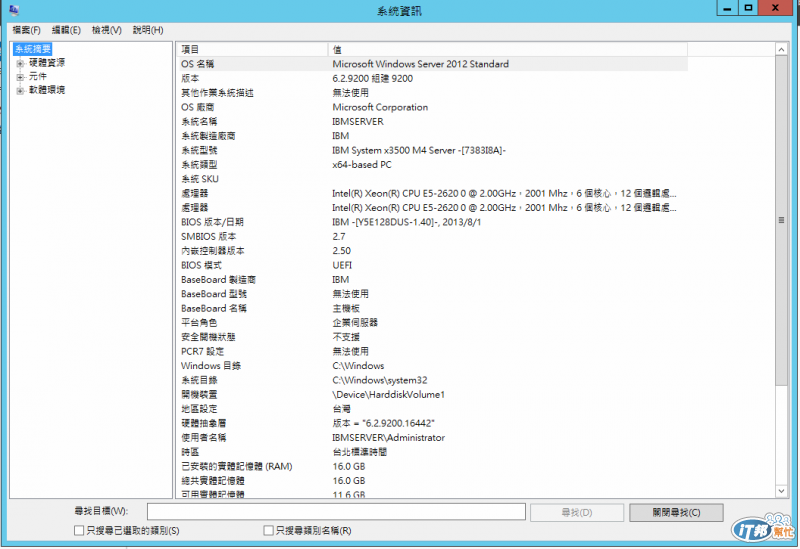Open the 編輯(E) menu
Viewport: 800px width, 549px height.
coord(66,30)
